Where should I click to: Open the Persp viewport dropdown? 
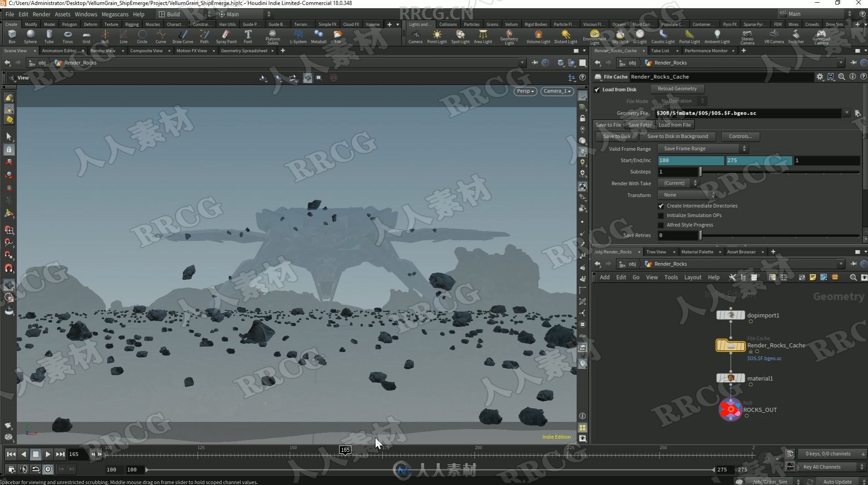pyautogui.click(x=525, y=91)
